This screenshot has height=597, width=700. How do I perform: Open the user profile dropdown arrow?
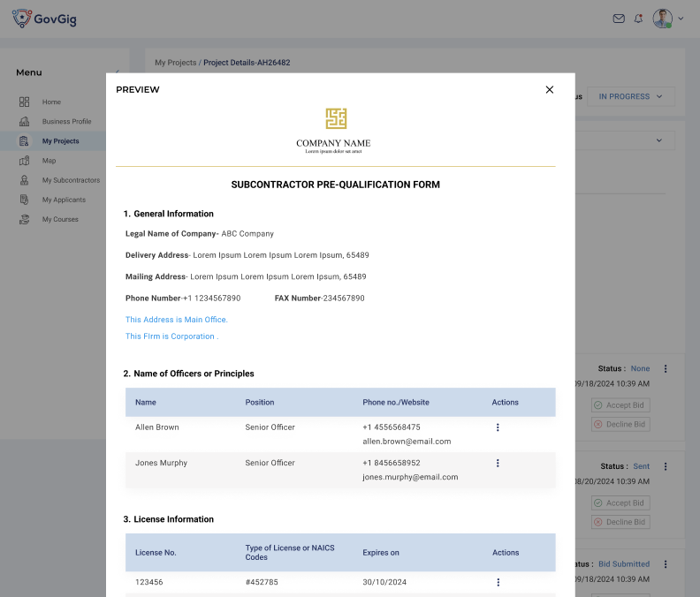[x=682, y=19]
